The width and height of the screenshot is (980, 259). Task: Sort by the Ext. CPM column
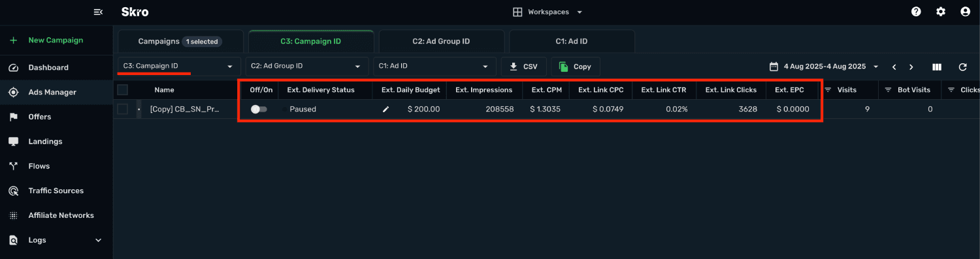547,90
